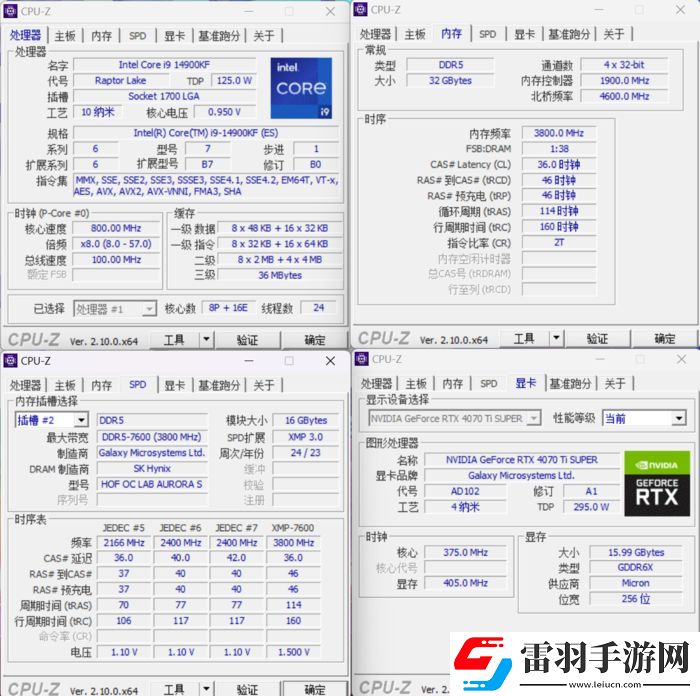700x696 pixels.
Task: Click CPU-Z title icon in the graphics window
Action: coord(362,359)
